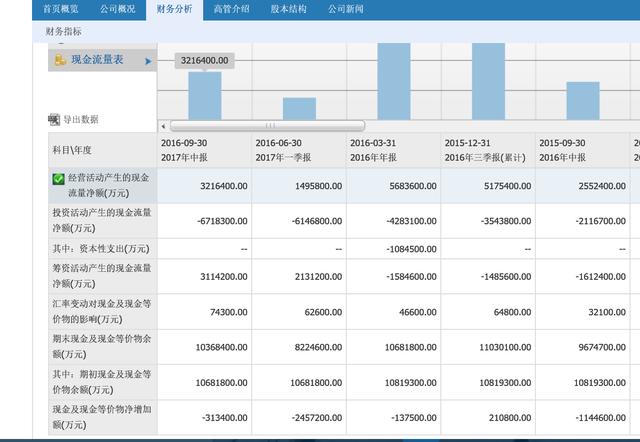This screenshot has height=442, width=640.
Task: Select the 期末现金及现金等价物余额 row label
Action: (x=102, y=347)
